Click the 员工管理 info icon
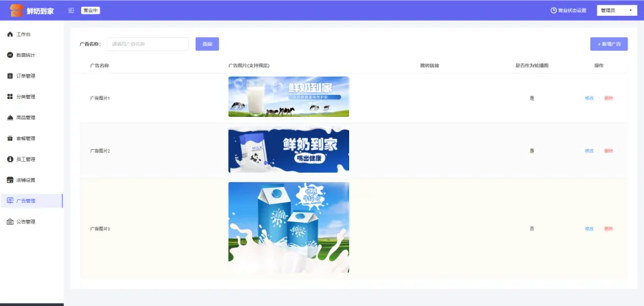Screen dimensions: 644x306 [x=10, y=159]
